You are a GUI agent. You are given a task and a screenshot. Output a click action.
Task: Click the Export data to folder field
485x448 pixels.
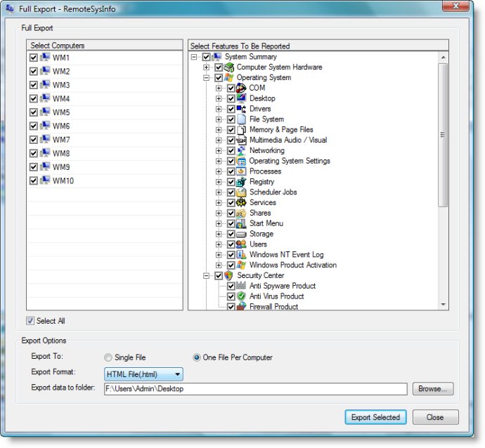tap(255, 389)
